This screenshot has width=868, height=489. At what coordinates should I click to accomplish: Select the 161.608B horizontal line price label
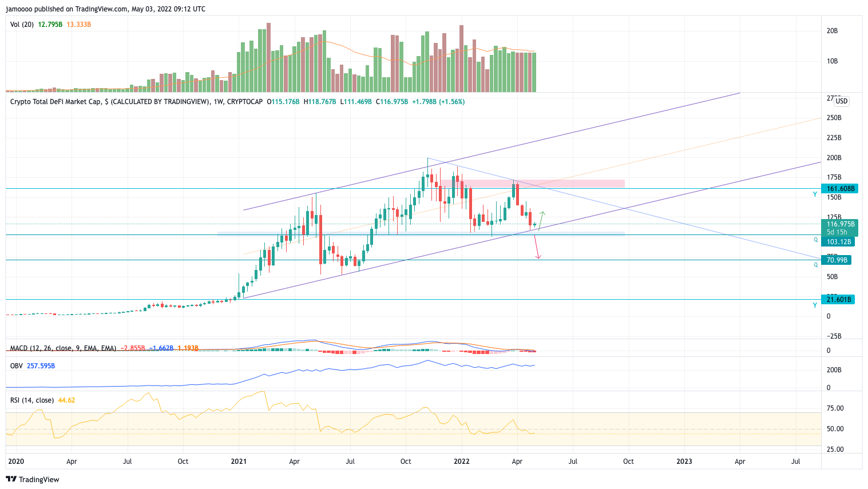[x=839, y=189]
